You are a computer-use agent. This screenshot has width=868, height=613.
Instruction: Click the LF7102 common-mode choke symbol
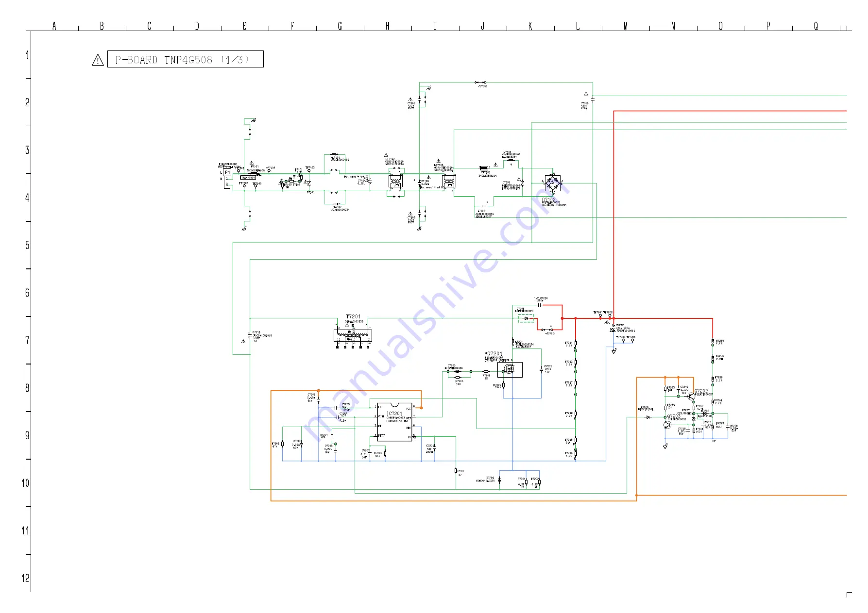pyautogui.click(x=395, y=182)
